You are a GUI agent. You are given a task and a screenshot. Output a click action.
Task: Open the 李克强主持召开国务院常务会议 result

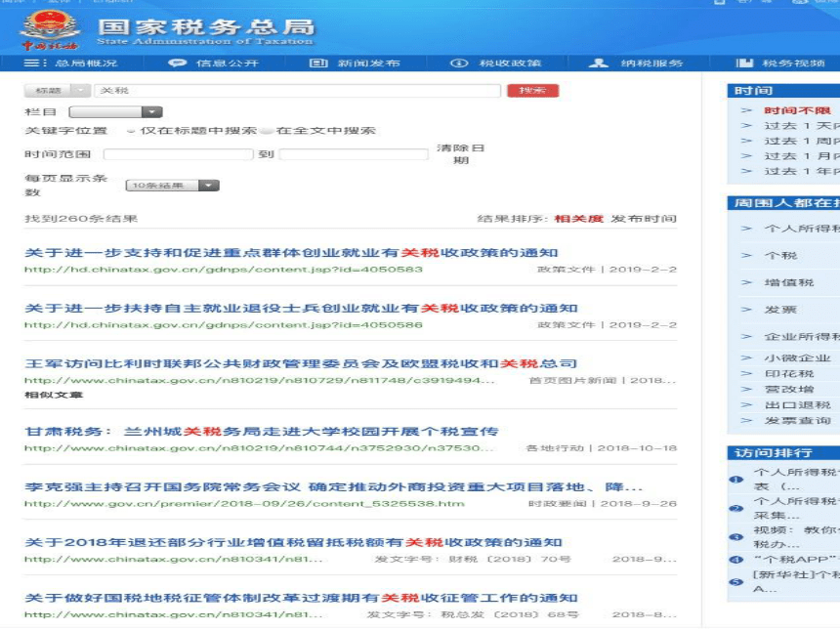pyautogui.click(x=334, y=487)
